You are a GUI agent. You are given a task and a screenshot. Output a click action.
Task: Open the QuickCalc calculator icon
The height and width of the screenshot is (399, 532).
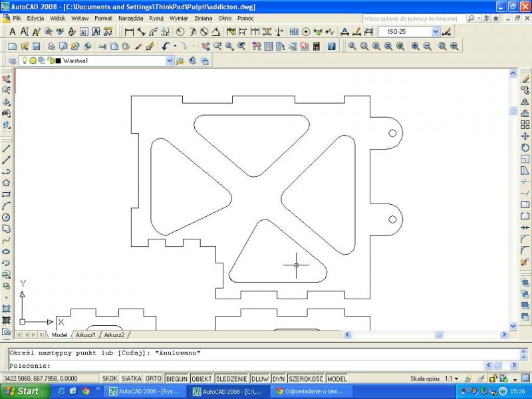click(316, 47)
